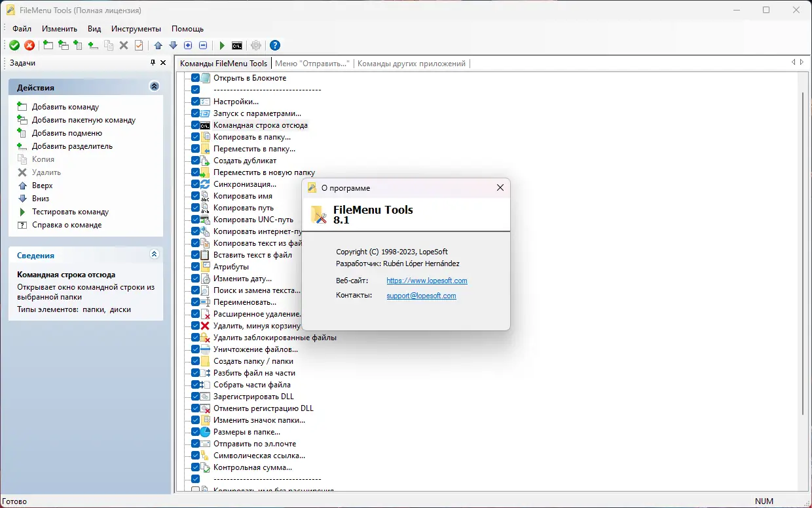Viewport: 812px width, 508px height.
Task: Open the Помощь menu
Action: pos(187,29)
